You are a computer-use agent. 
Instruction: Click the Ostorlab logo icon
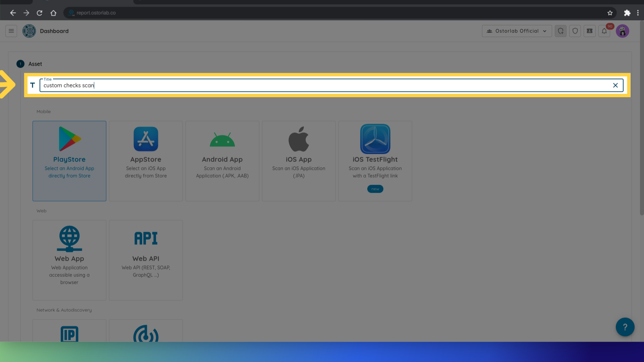click(29, 31)
